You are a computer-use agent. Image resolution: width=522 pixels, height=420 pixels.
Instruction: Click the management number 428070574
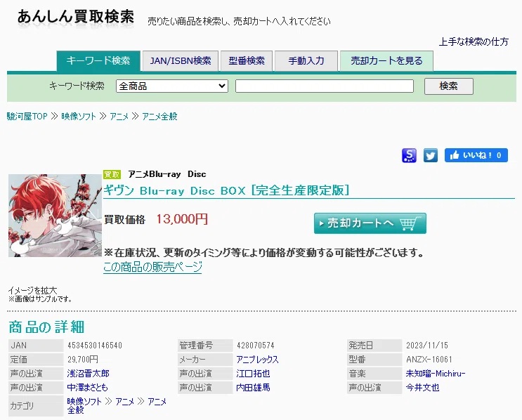256,346
